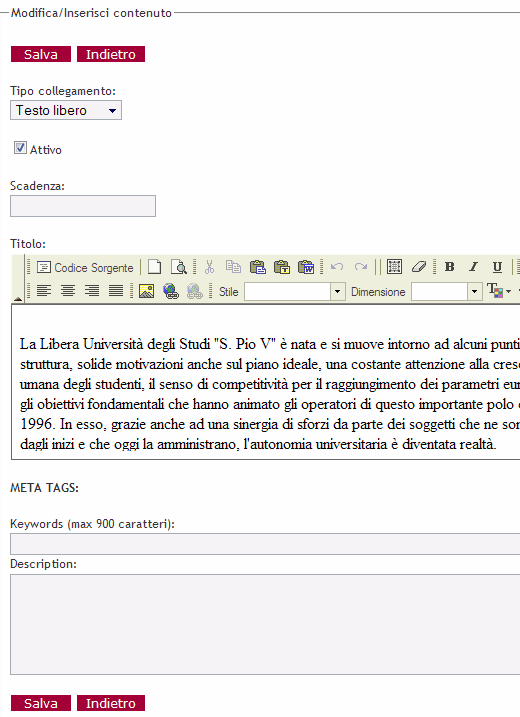The width and height of the screenshot is (520, 717).
Task: Open the Tipo collegamento dropdown
Action: point(66,110)
